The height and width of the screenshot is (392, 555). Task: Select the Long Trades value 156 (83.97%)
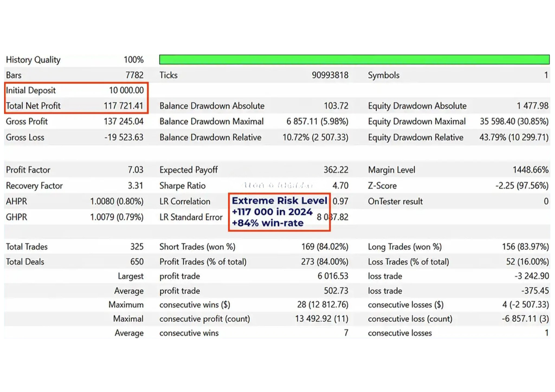525,247
